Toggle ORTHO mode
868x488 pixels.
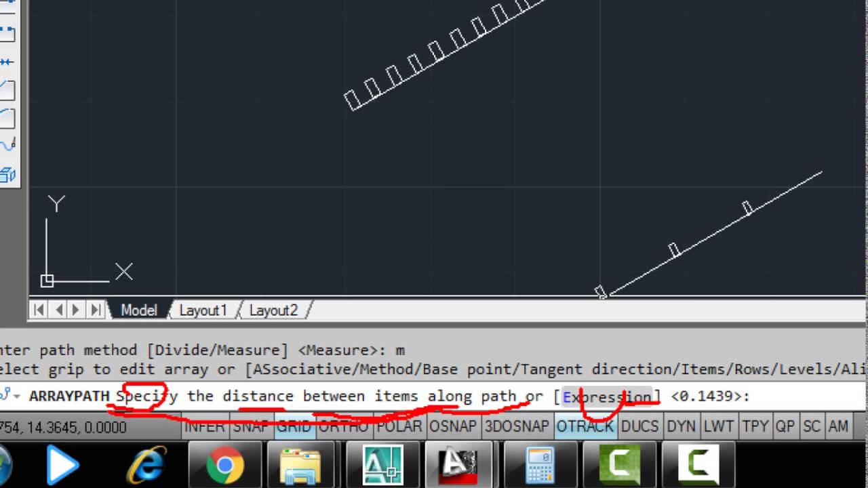coord(344,427)
